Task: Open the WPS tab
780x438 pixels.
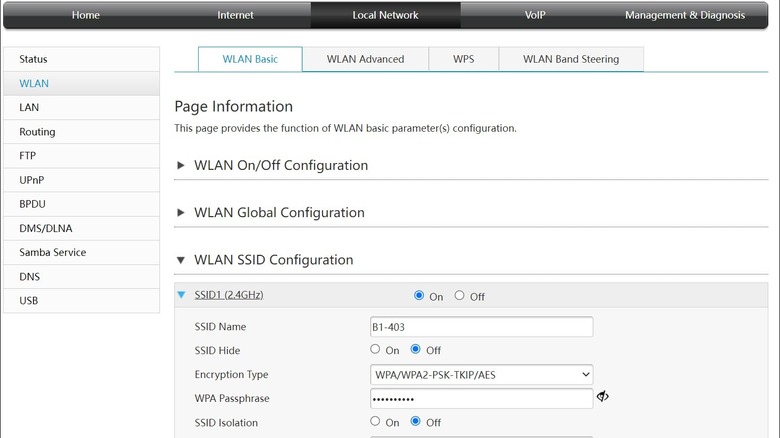Action: tap(463, 59)
